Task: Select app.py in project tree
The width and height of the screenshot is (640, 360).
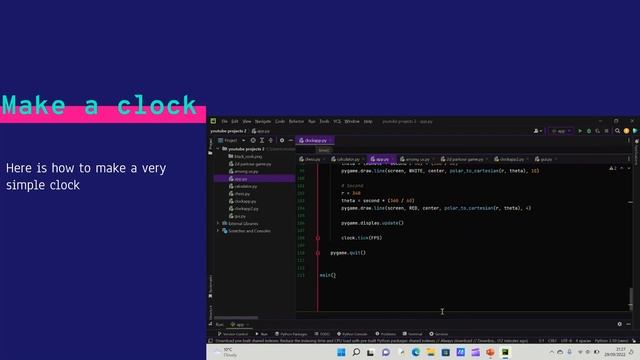Action: (254, 179)
